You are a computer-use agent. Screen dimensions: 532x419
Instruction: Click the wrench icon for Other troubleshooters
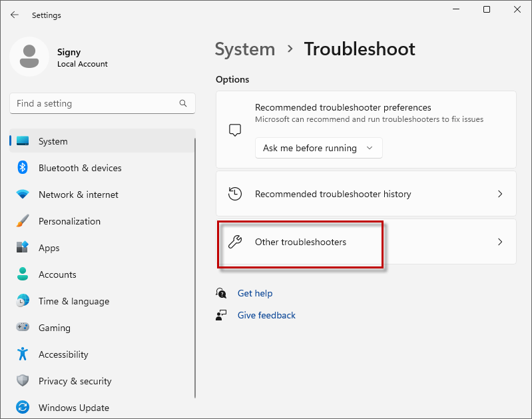[x=235, y=242]
